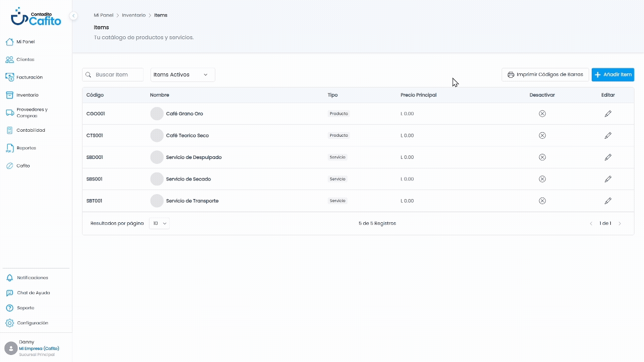Click the Contadito Cafito logo
Screen dimensions: 644x362
(x=36, y=17)
